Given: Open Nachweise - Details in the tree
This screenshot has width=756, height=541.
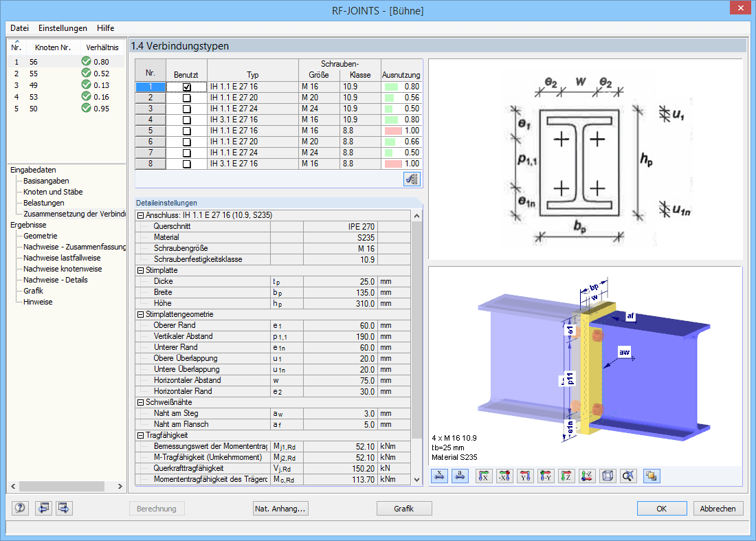Looking at the screenshot, I should [56, 280].
